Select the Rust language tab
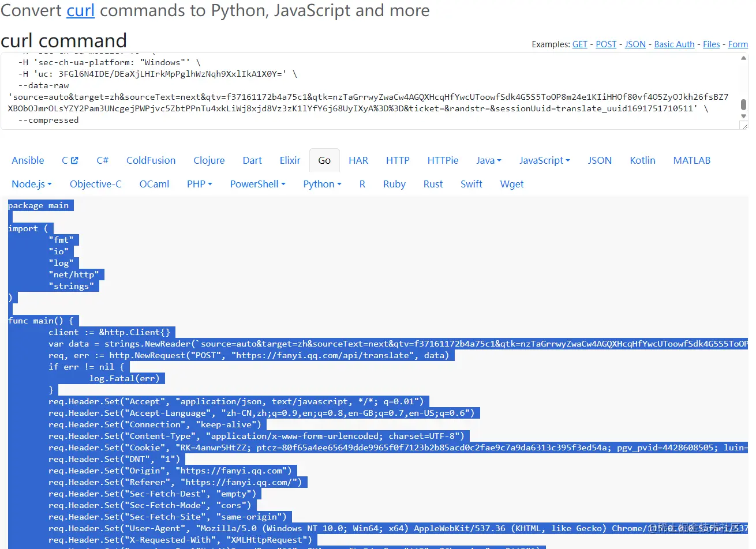The image size is (756, 549). click(433, 184)
